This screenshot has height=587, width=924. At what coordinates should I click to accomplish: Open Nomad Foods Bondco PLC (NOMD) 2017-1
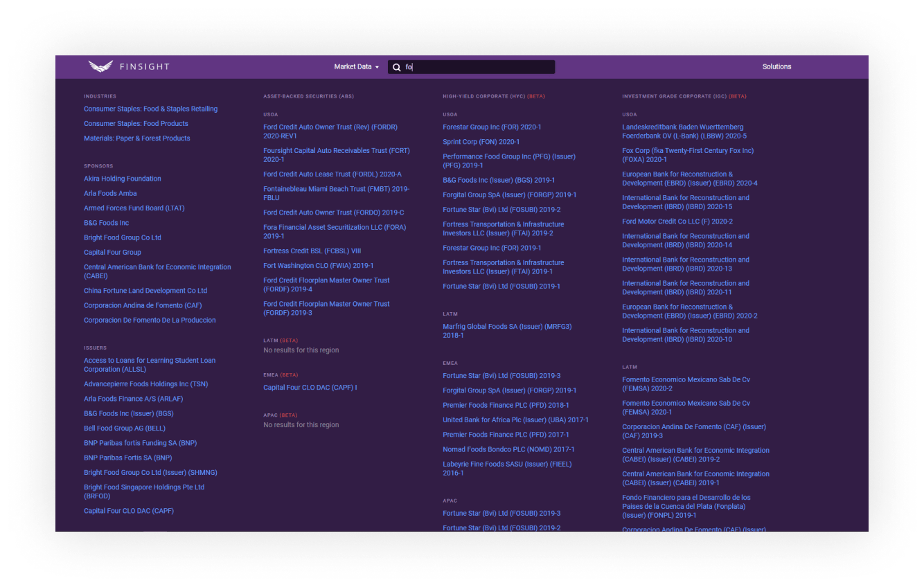508,449
